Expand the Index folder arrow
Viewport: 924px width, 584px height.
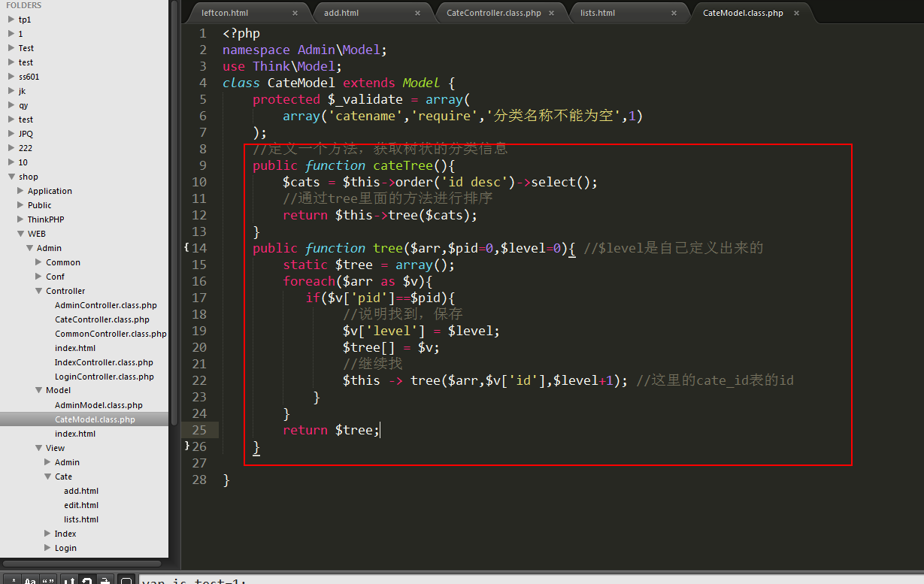pyautogui.click(x=47, y=534)
